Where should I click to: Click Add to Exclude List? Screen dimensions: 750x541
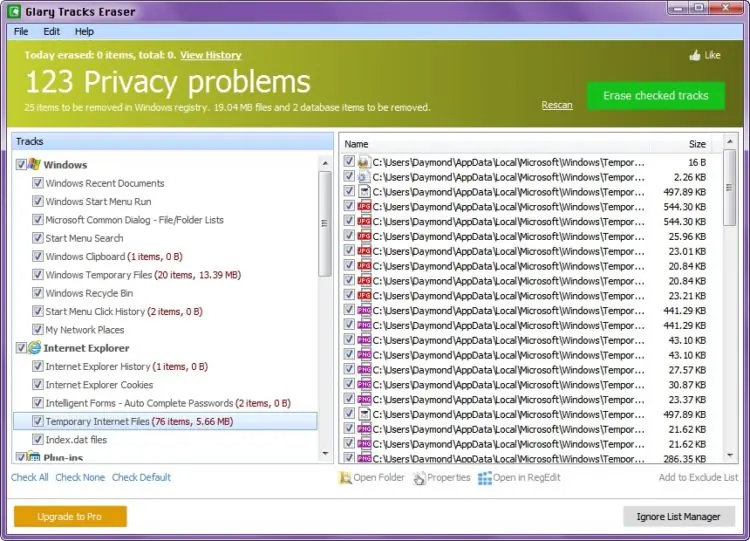[698, 477]
